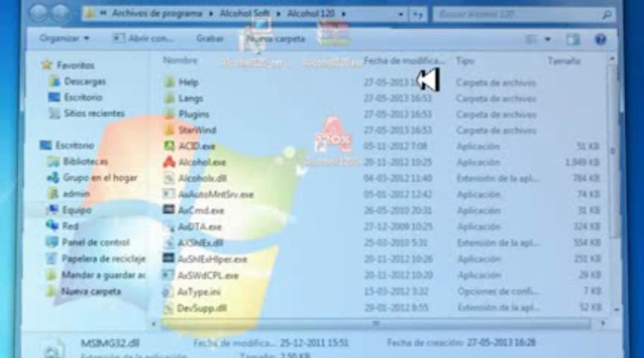The image size is (644, 358).
Task: Sort by Tamaño column header
Action: click(x=563, y=61)
